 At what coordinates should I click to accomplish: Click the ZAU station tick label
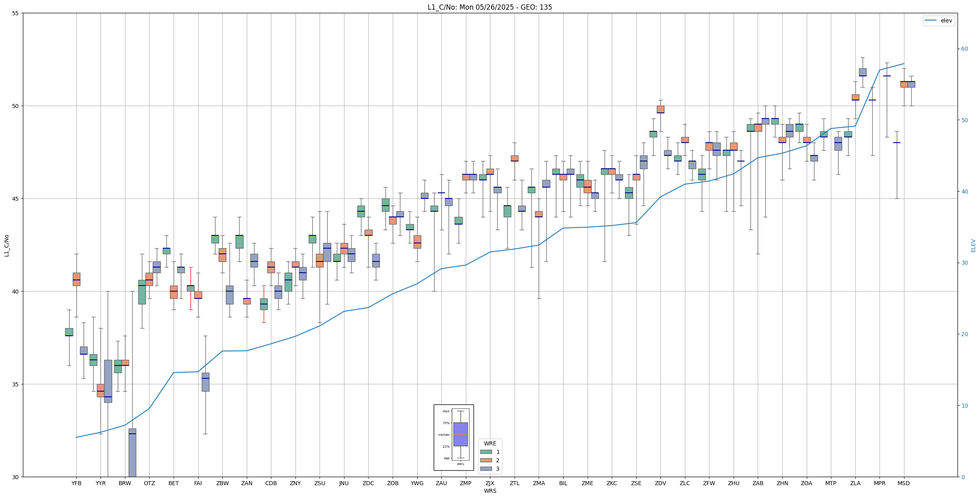pos(441,483)
